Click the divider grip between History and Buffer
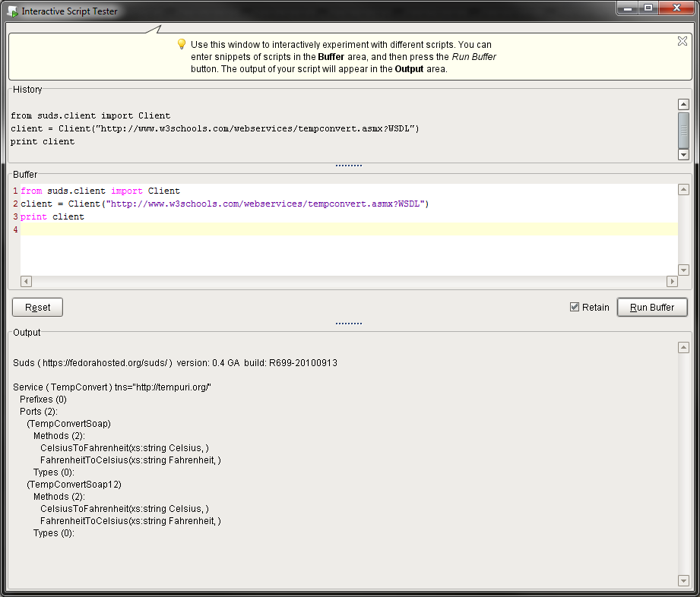 [349, 166]
